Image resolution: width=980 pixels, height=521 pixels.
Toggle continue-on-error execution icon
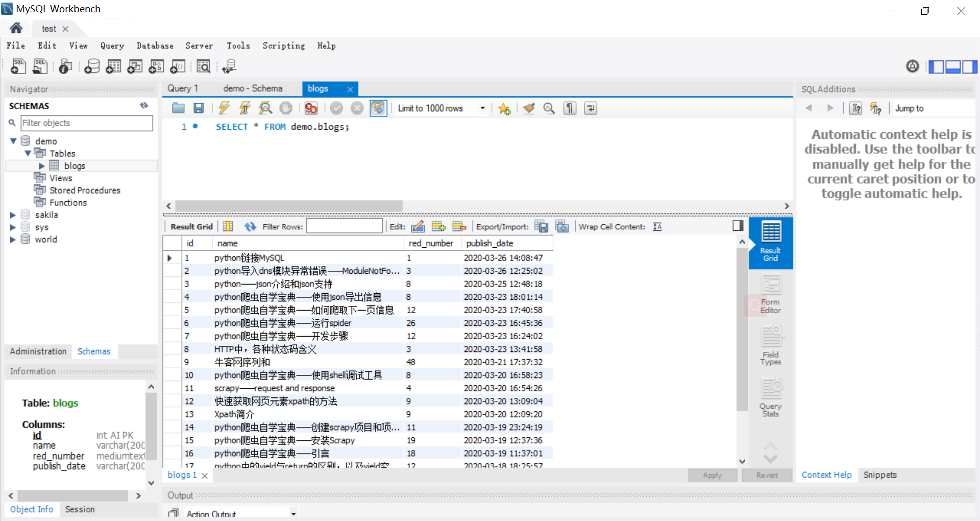[x=311, y=108]
